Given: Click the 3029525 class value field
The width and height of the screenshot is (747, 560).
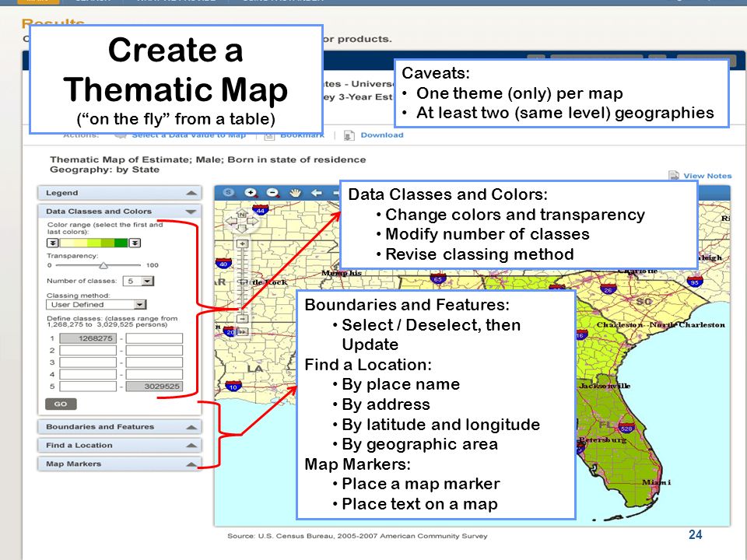Looking at the screenshot, I should pyautogui.click(x=154, y=387).
